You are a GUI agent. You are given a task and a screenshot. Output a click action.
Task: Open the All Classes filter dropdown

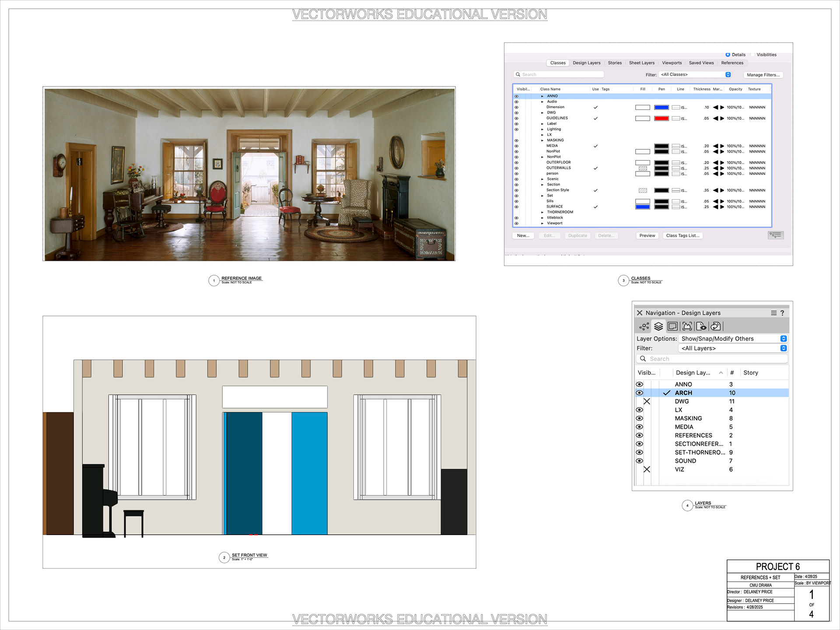[695, 75]
